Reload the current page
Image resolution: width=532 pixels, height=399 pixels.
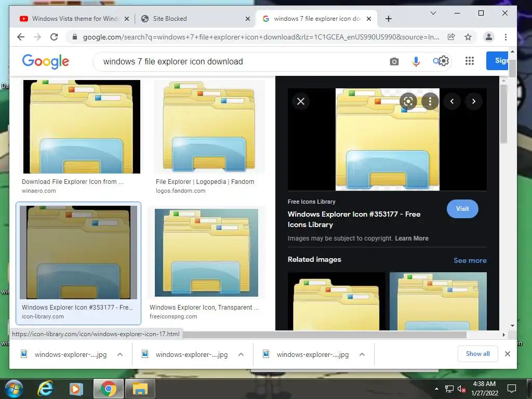[54, 37]
